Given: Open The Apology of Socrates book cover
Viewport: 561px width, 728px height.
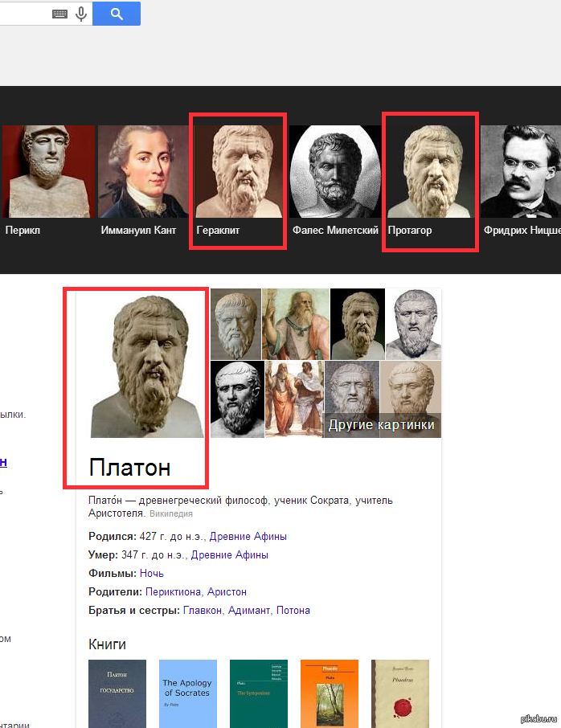Looking at the screenshot, I should [187, 693].
